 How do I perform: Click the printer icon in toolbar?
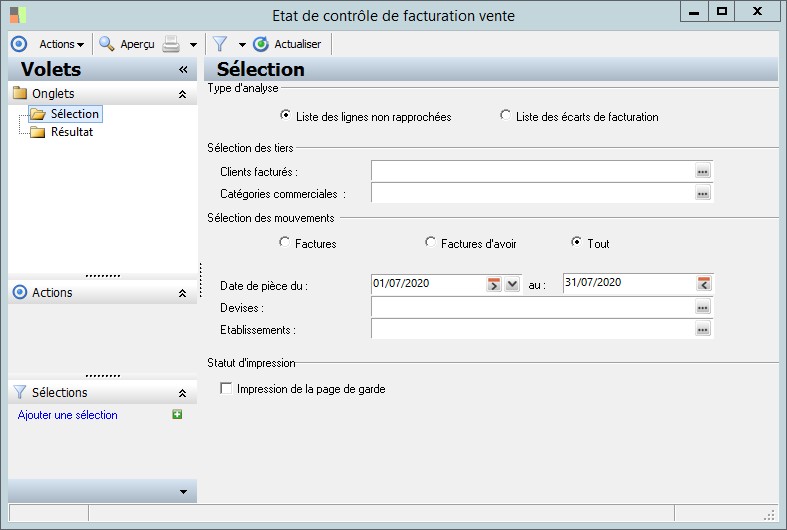click(x=171, y=44)
